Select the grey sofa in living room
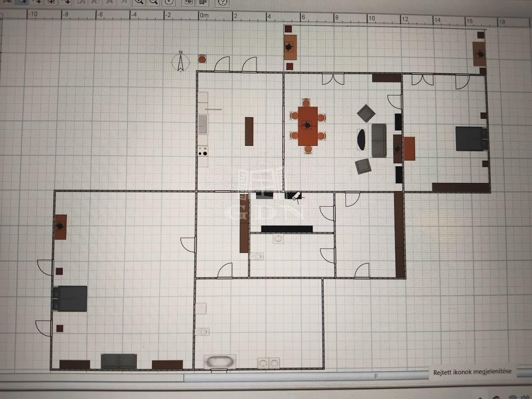Screen dimensions: 532x399 379,140
